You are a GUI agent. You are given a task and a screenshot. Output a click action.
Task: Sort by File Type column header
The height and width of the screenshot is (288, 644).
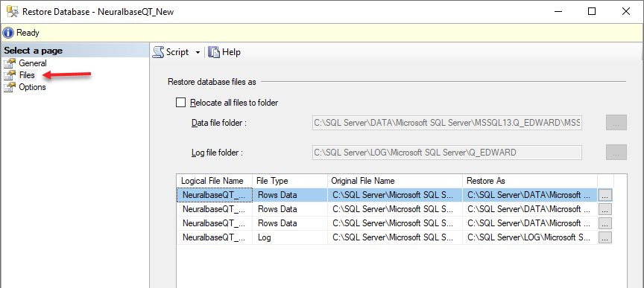tap(290, 181)
